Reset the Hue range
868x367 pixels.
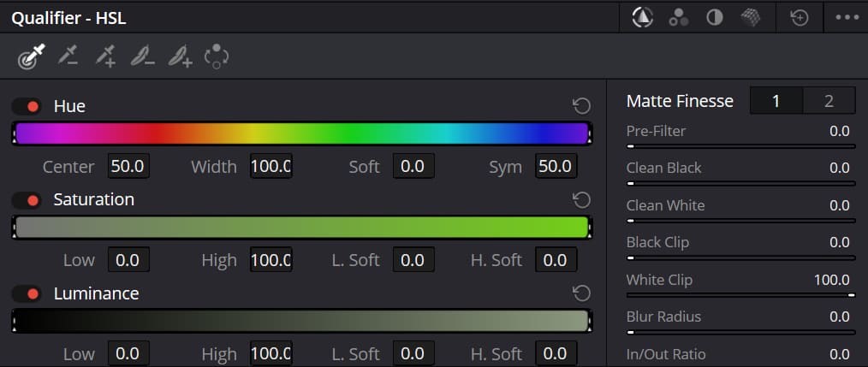581,106
